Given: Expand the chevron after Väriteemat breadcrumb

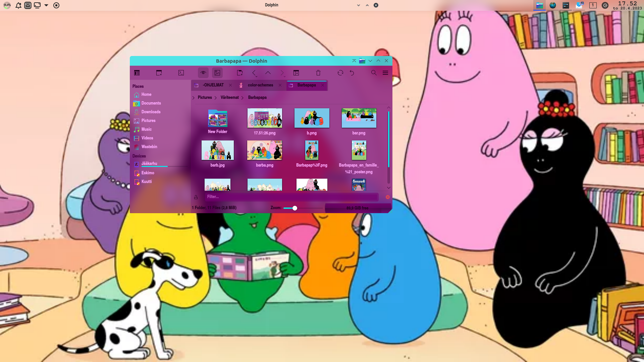Looking at the screenshot, I should tap(243, 98).
